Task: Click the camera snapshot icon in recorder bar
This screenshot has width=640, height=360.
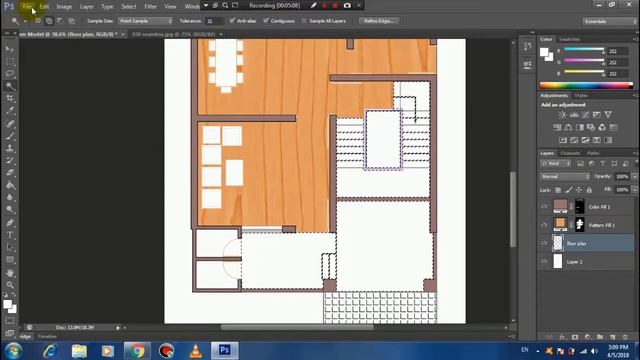Action: tap(347, 6)
